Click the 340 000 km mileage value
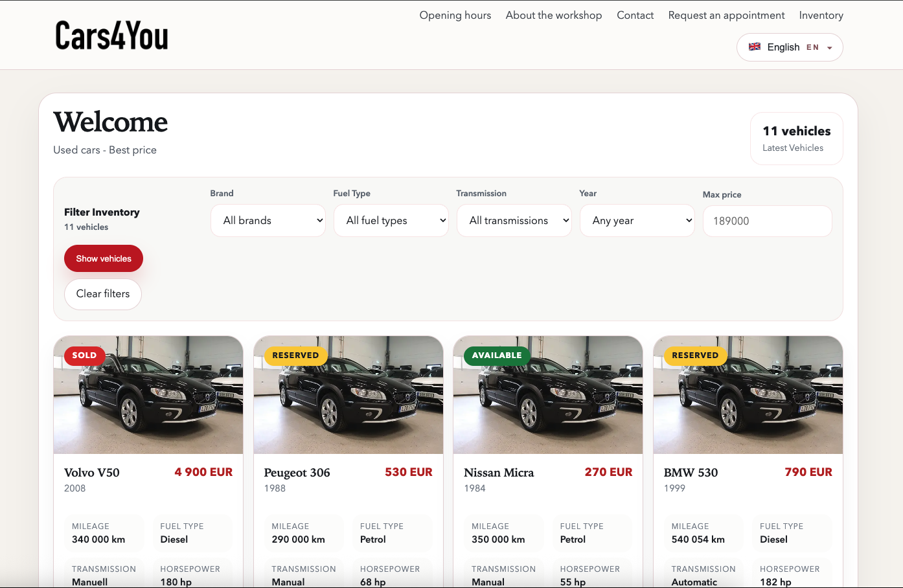Screen dimensions: 903x588 click(x=98, y=539)
